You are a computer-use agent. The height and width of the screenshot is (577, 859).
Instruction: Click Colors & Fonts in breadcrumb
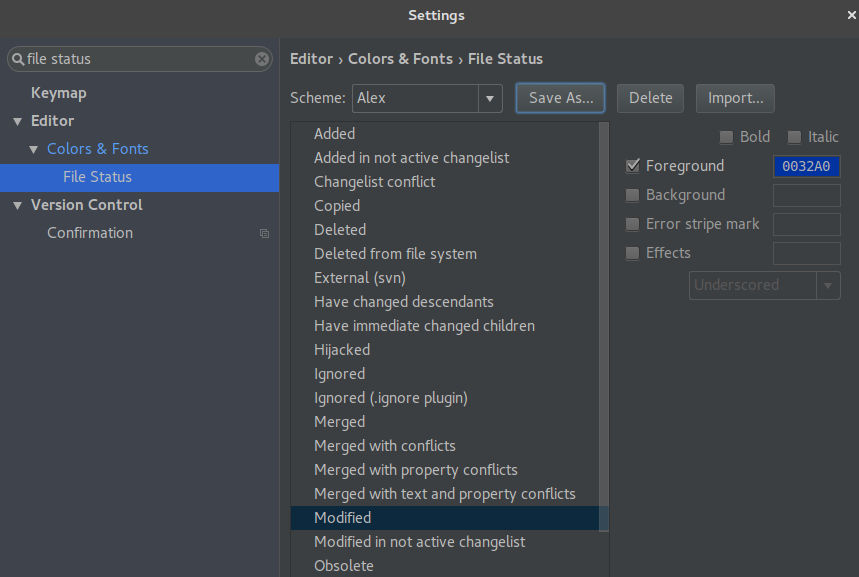click(400, 59)
